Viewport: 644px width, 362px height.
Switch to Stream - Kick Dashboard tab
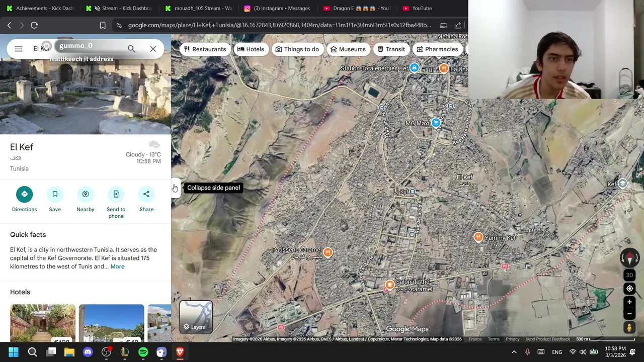(x=119, y=8)
